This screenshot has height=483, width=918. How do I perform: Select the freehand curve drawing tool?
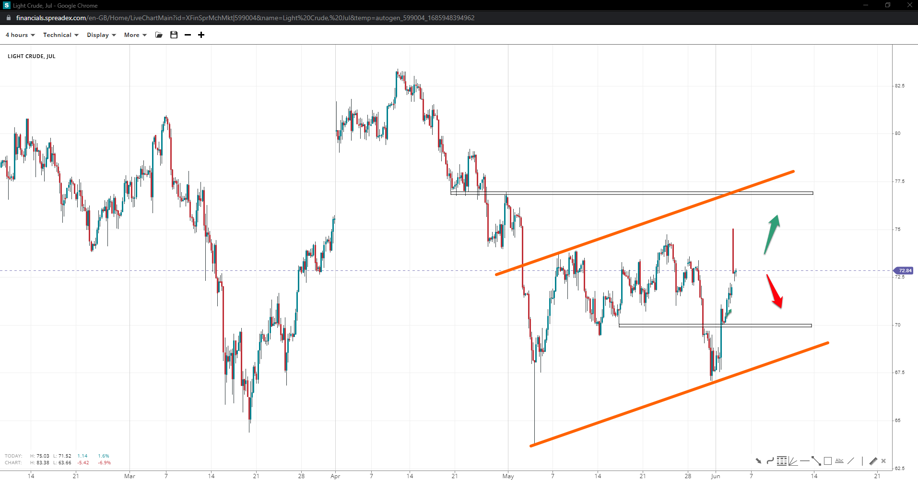tap(770, 461)
